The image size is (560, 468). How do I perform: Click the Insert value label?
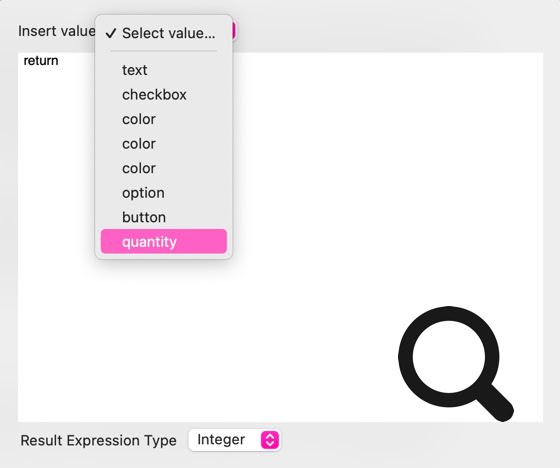(x=57, y=31)
